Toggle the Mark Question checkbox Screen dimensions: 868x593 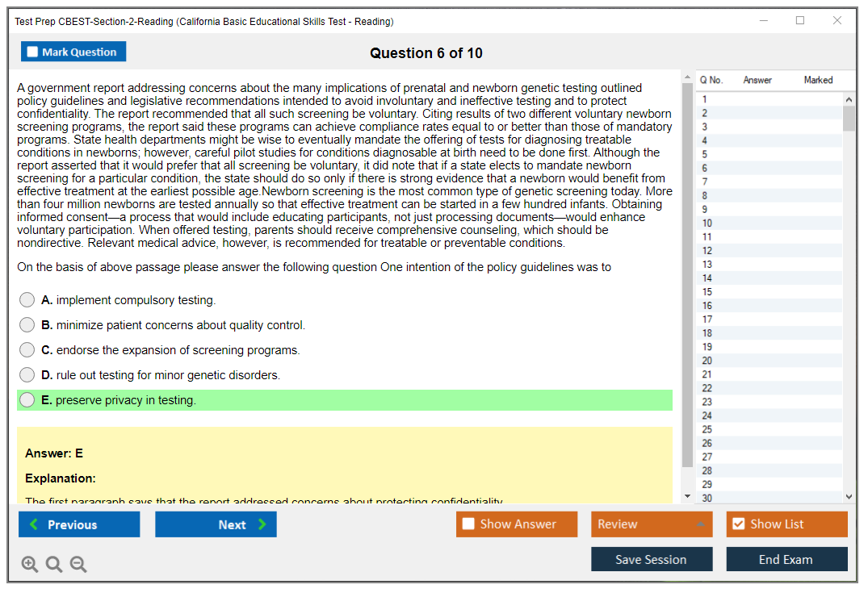click(33, 52)
